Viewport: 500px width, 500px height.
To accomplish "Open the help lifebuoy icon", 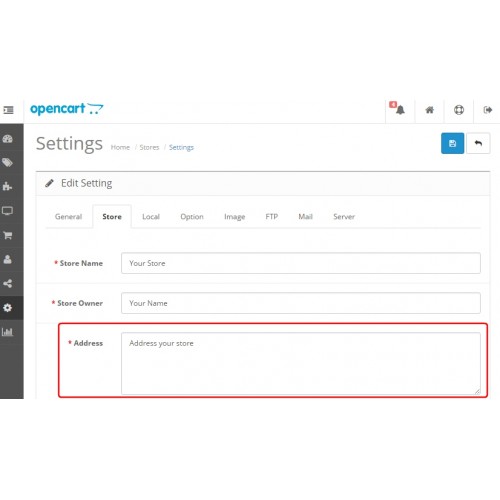I will coord(459,110).
